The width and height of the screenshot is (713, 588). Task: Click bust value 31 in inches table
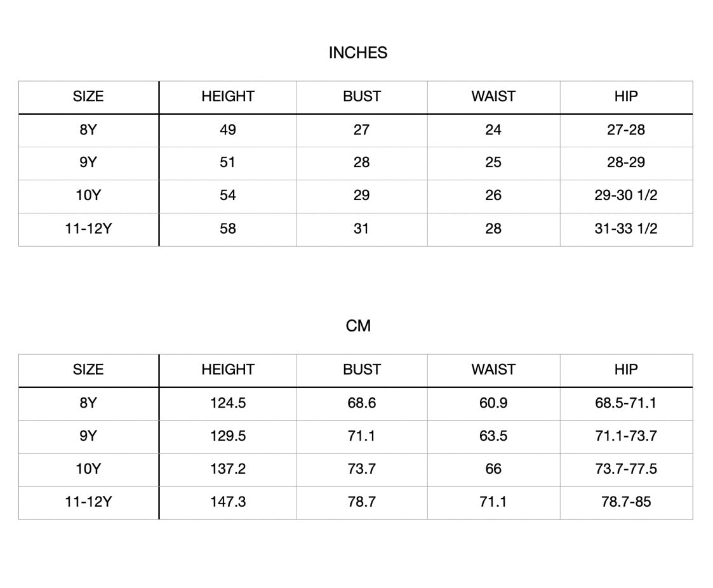[361, 229]
